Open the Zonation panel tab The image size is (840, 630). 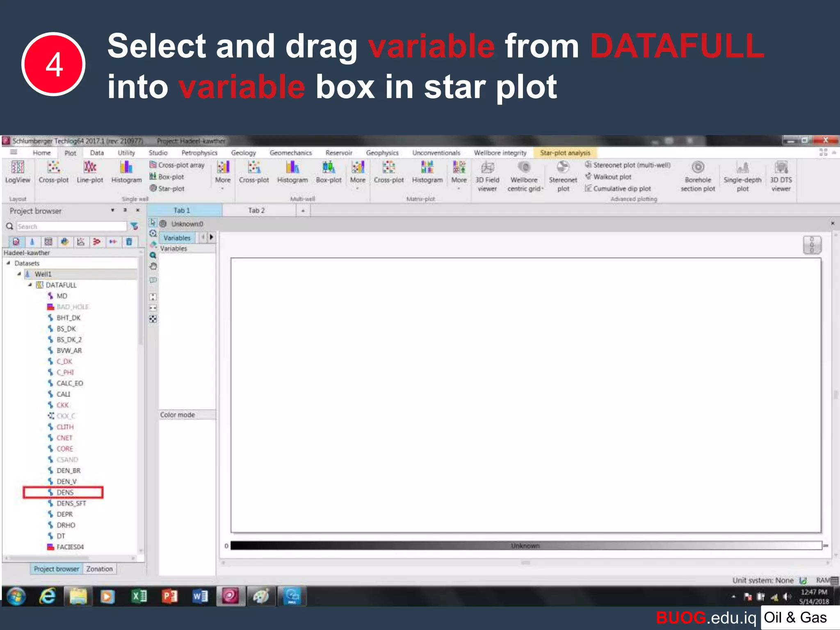click(99, 569)
